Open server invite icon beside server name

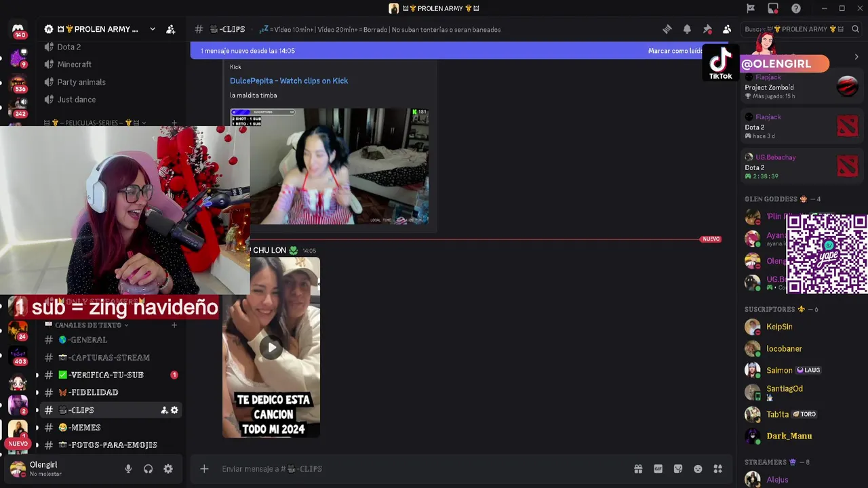click(171, 29)
